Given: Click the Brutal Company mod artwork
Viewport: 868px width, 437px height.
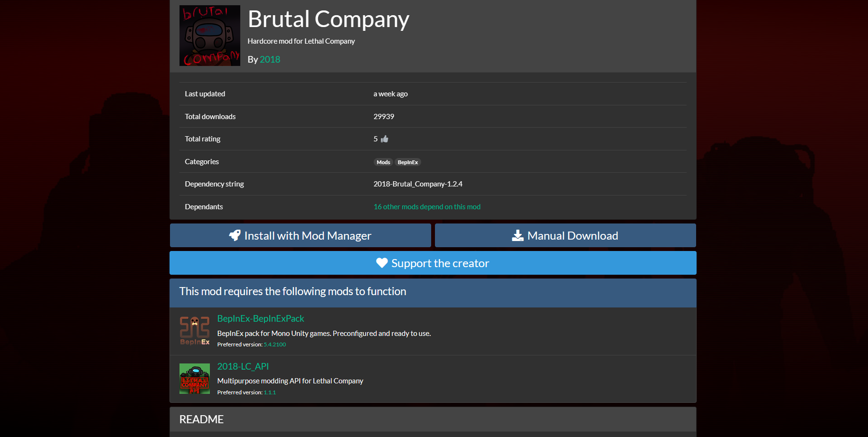Looking at the screenshot, I should click(x=209, y=36).
